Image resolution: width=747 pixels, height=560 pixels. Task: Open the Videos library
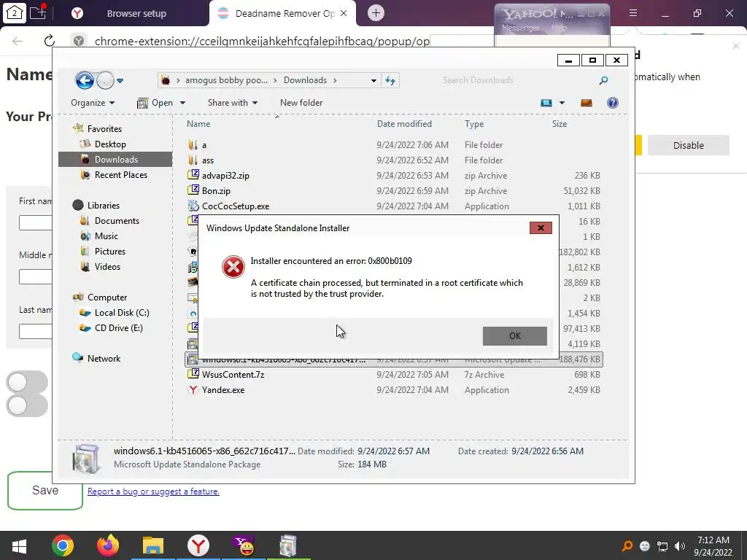click(107, 267)
